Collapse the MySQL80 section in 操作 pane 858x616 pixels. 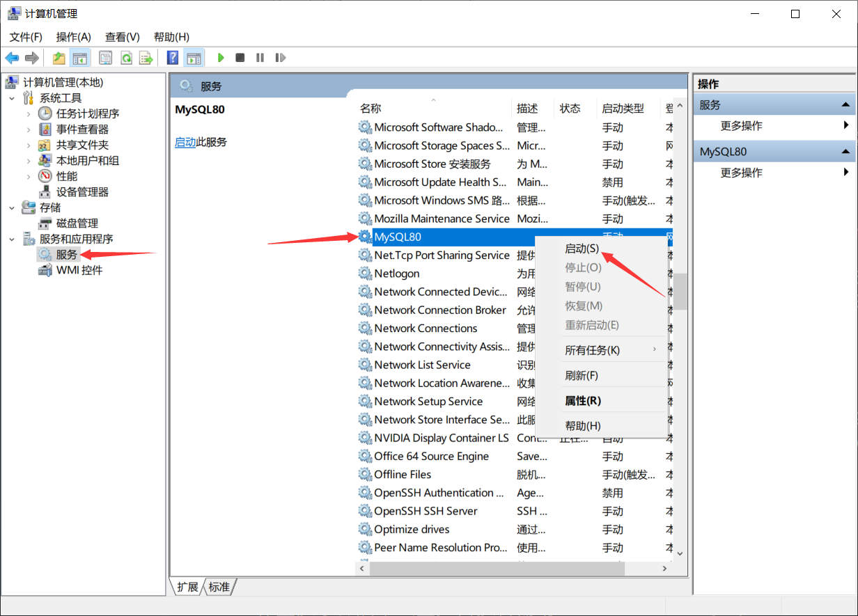click(845, 152)
